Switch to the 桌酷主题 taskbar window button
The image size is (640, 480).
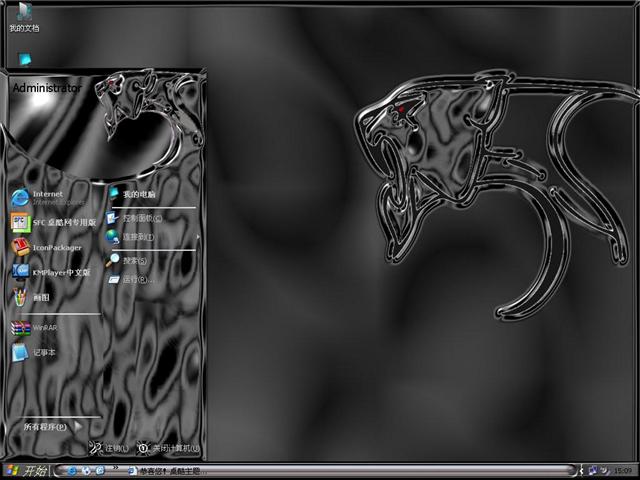(x=167, y=471)
